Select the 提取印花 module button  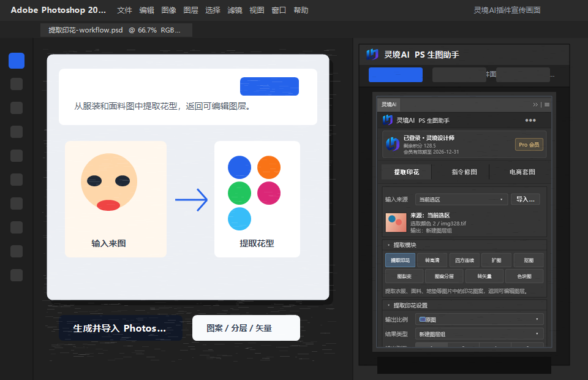(400, 260)
